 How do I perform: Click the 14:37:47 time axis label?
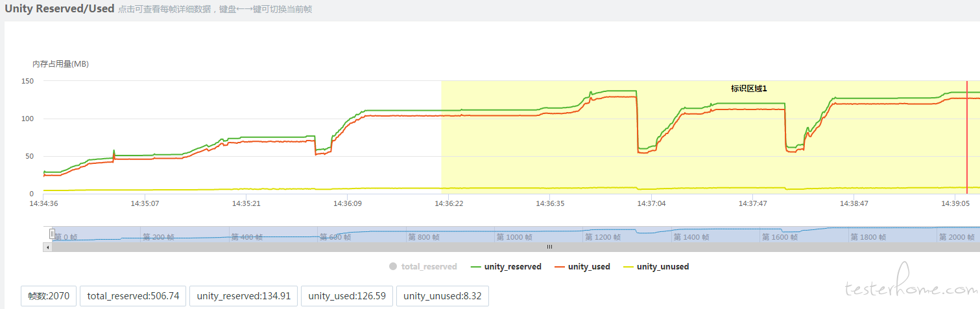coord(752,203)
